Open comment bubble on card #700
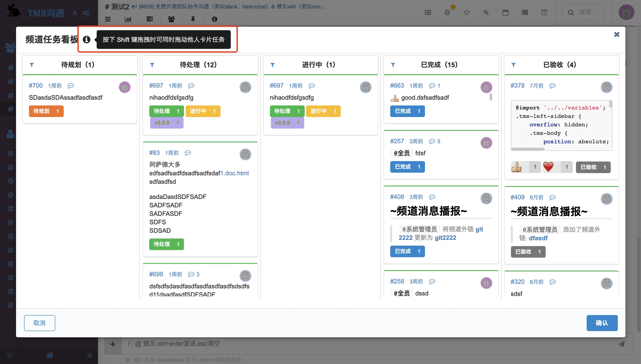Screen dimensions: 641x364 (x=71, y=86)
